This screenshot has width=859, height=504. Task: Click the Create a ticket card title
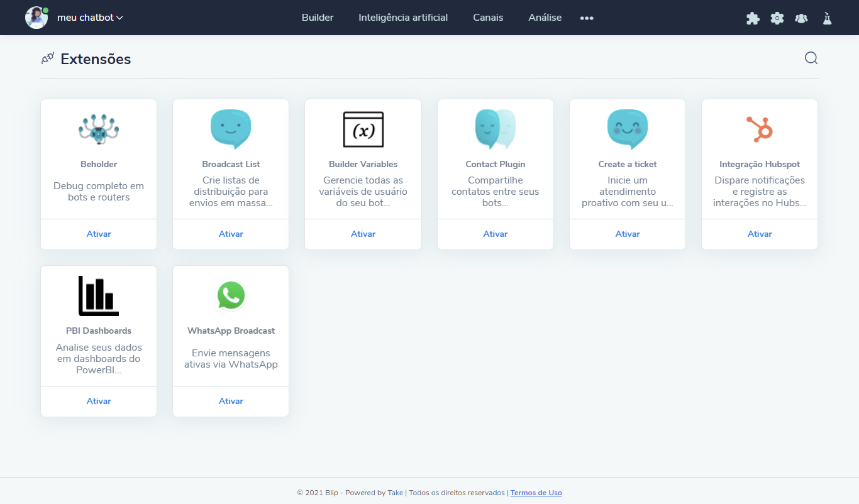pos(628,164)
